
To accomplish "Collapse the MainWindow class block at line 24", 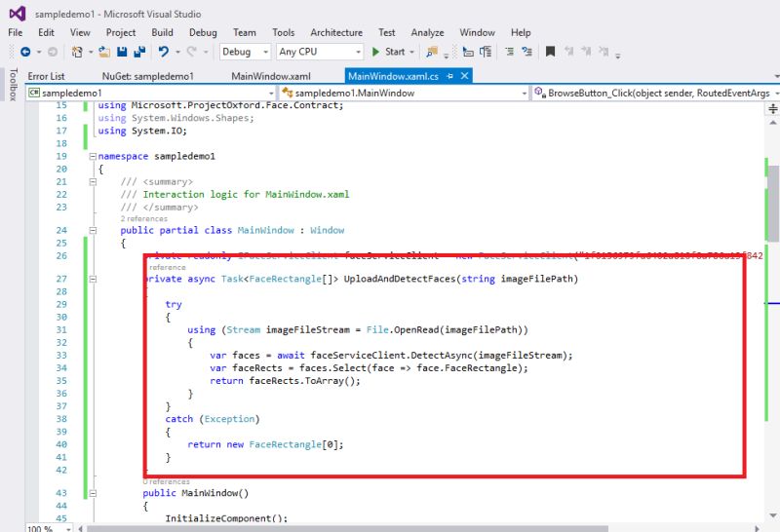I will coord(93,230).
